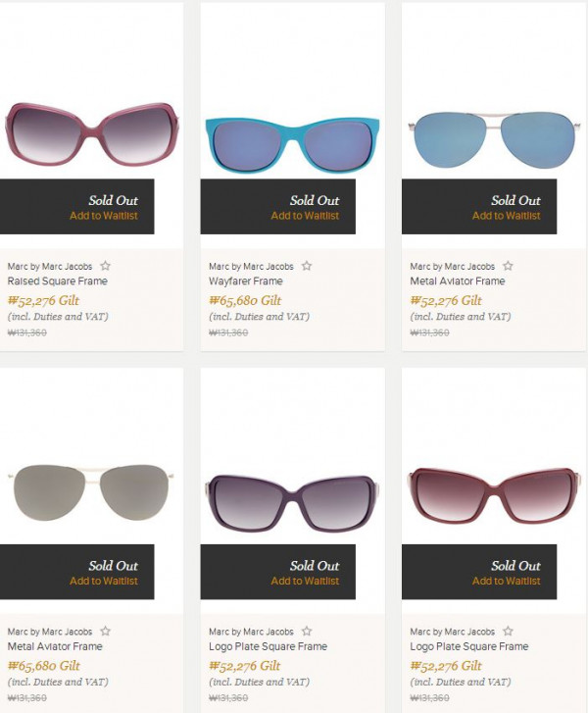The height and width of the screenshot is (713, 588).
Task: Open the pink Raised Square sunglasses image
Action: click(x=92, y=133)
